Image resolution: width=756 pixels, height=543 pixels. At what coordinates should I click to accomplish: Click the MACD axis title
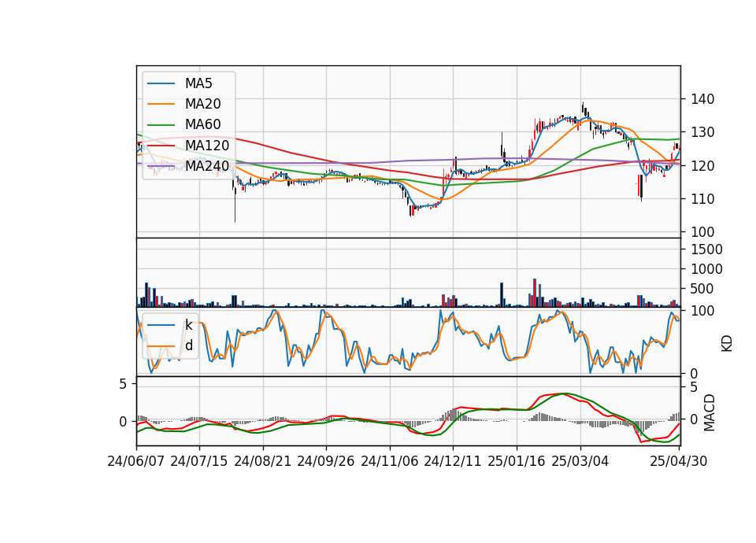[709, 412]
